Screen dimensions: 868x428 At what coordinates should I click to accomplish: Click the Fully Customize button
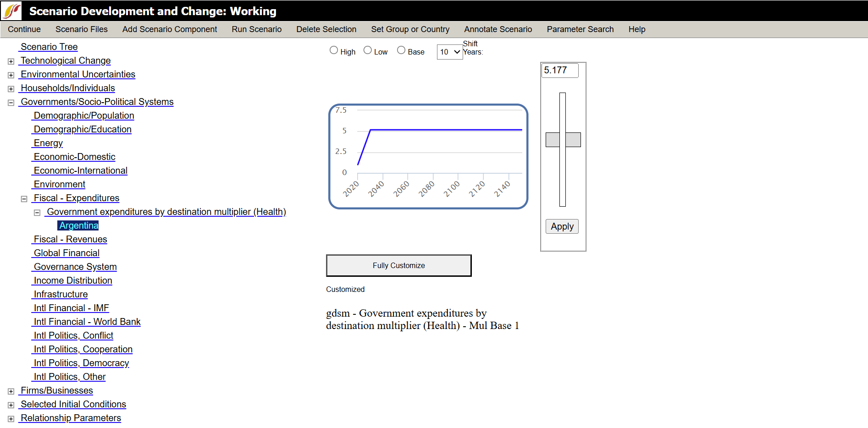pyautogui.click(x=398, y=266)
